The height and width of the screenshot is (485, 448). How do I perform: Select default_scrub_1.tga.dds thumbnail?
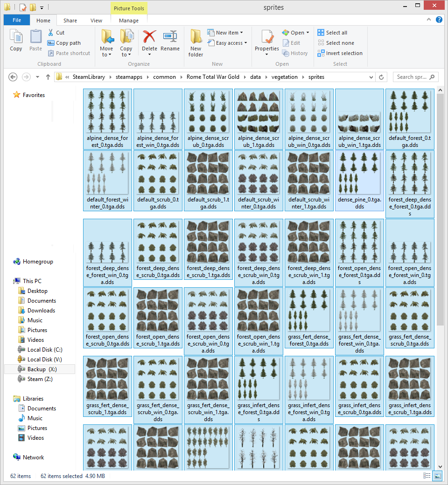pyautogui.click(x=208, y=181)
